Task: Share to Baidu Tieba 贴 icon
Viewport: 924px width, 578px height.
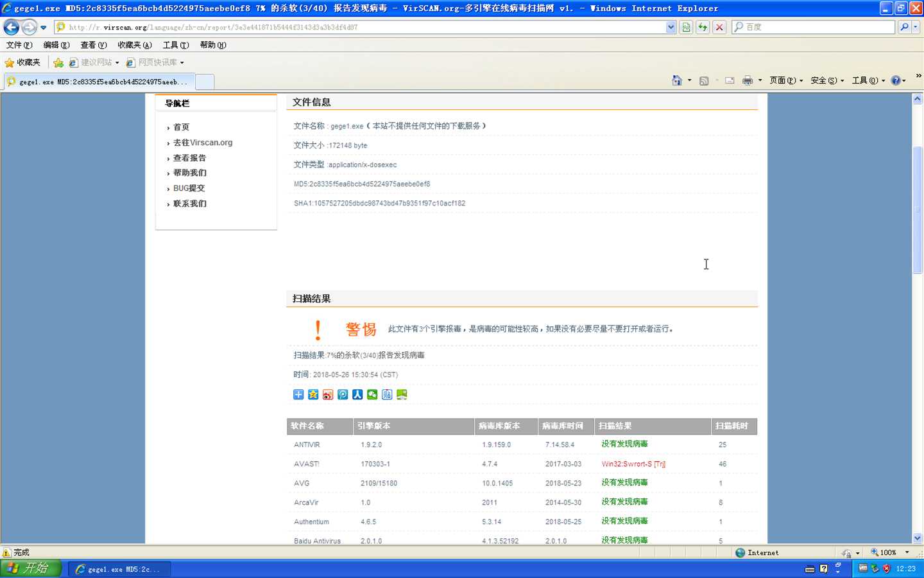Action: coord(387,394)
